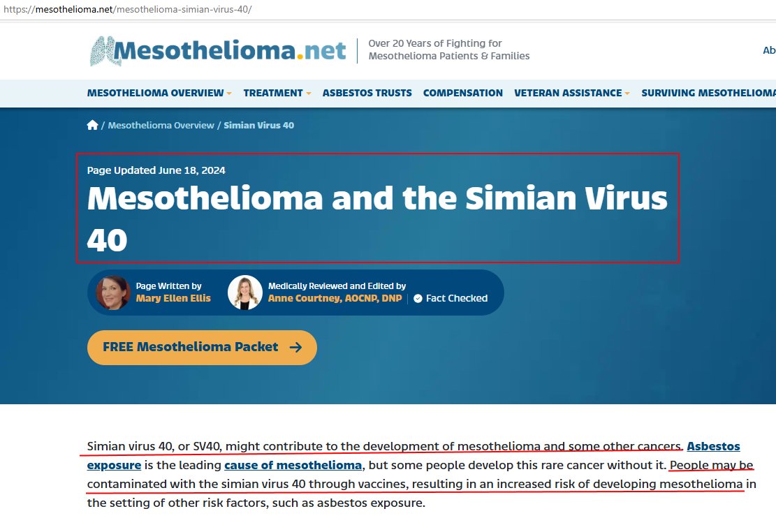Viewport: 776px width, 532px height.
Task: Click the arrow icon on the Packet button
Action: tap(295, 347)
